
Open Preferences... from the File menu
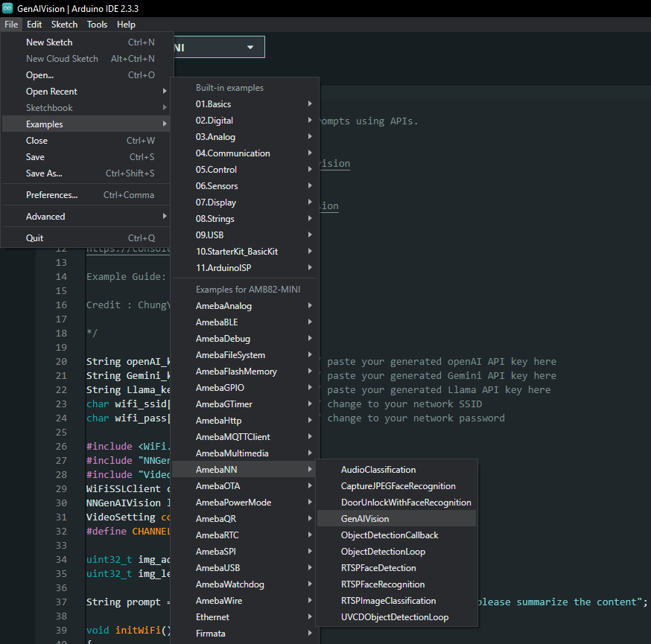tap(52, 195)
